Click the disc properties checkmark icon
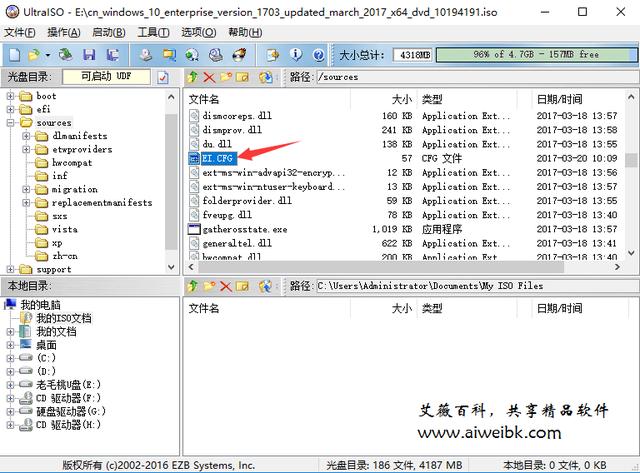 tap(163, 77)
